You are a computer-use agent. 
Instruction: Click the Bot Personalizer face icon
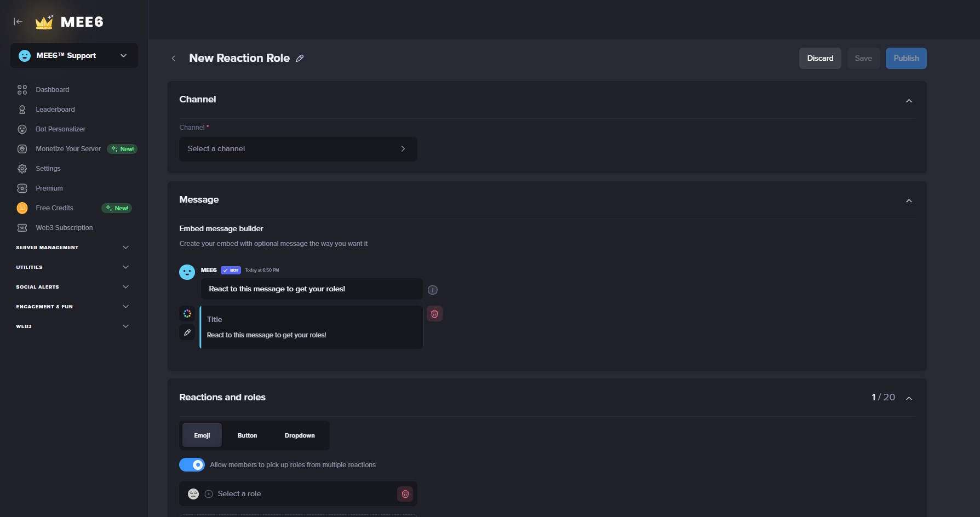22,129
